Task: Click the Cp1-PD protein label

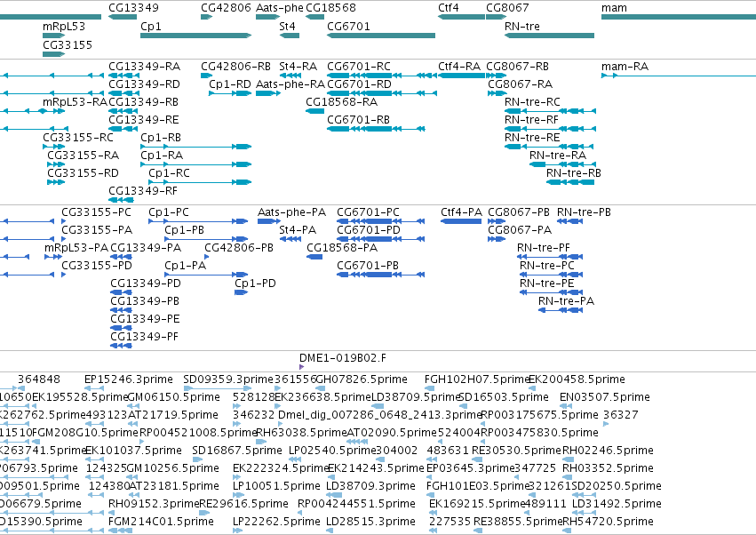Action: point(256,283)
